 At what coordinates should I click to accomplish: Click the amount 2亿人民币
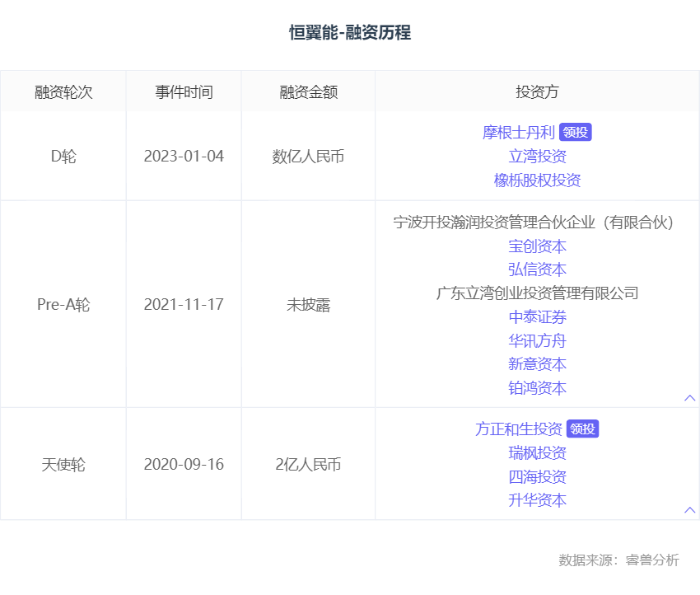[309, 465]
